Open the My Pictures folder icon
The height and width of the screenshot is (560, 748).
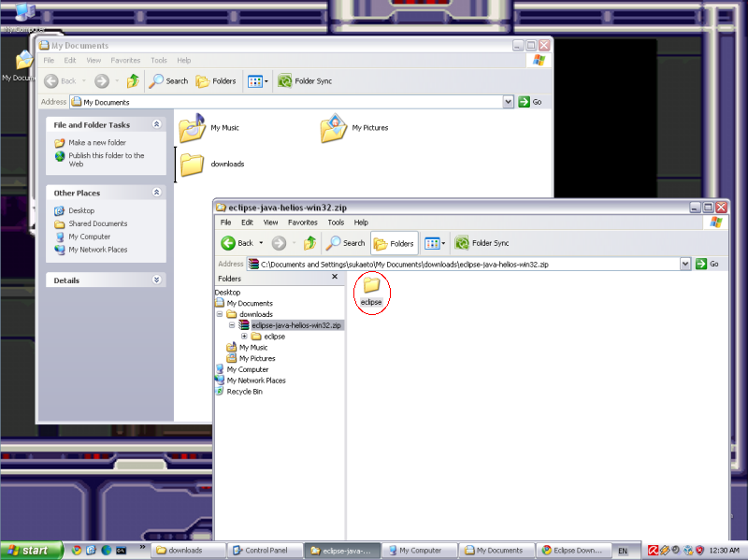[334, 128]
